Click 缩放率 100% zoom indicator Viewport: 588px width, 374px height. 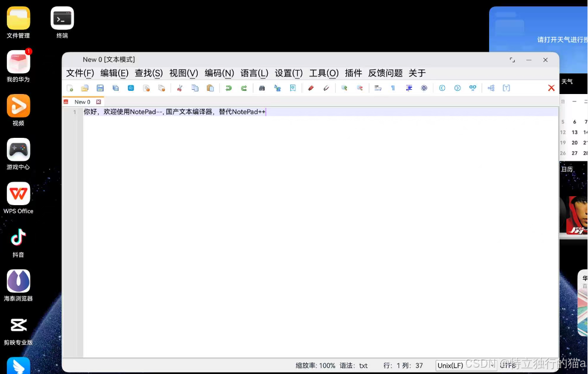click(x=314, y=365)
